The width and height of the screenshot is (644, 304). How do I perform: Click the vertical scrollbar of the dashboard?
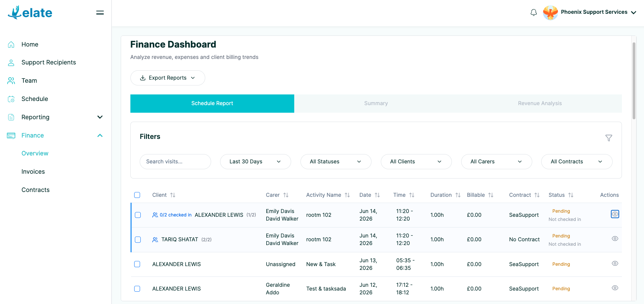pyautogui.click(x=634, y=81)
